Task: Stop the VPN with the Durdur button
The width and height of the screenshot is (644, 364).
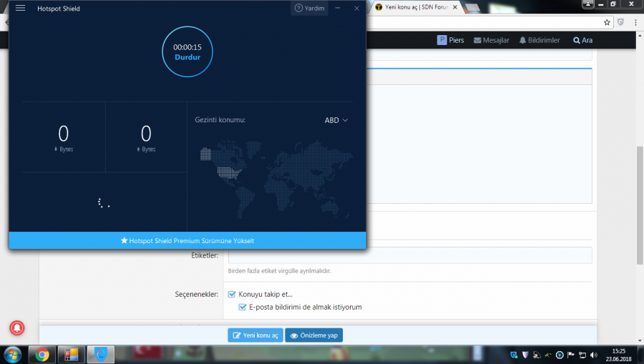Action: coord(187,57)
